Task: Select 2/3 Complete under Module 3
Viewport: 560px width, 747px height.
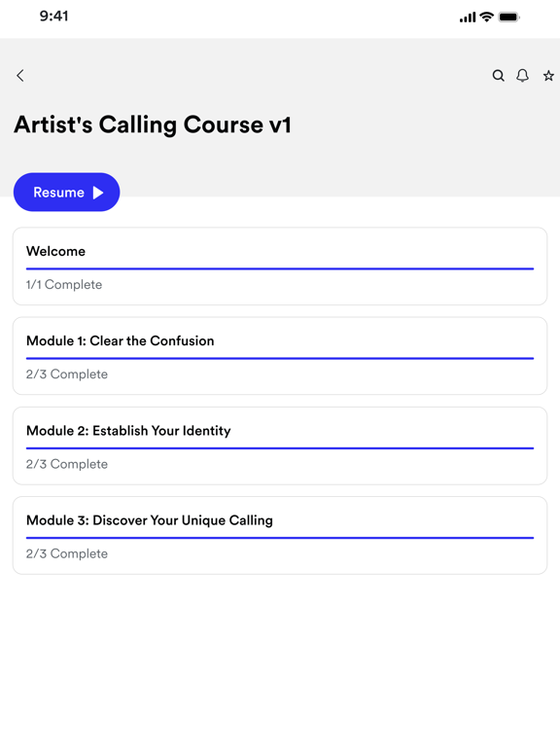Action: (x=67, y=553)
